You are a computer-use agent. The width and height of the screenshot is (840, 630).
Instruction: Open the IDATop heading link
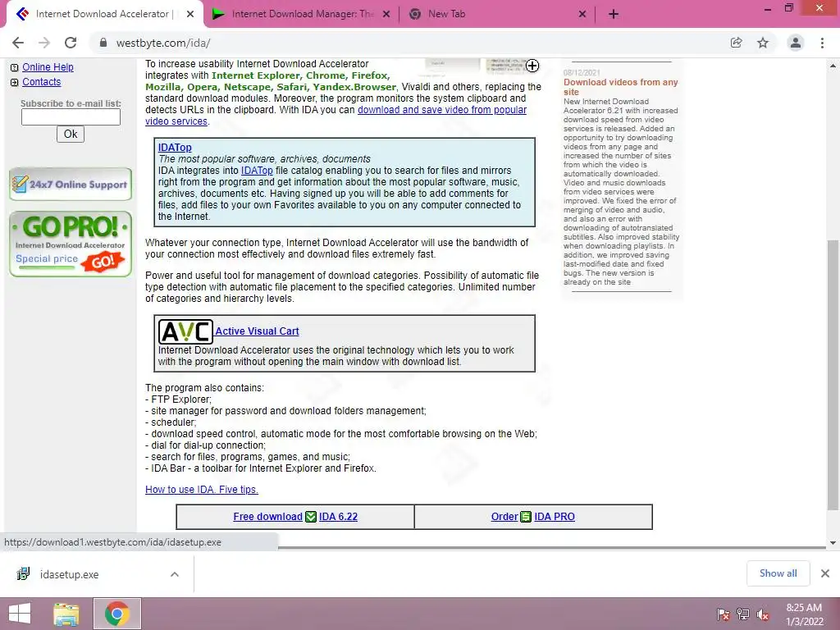(175, 148)
